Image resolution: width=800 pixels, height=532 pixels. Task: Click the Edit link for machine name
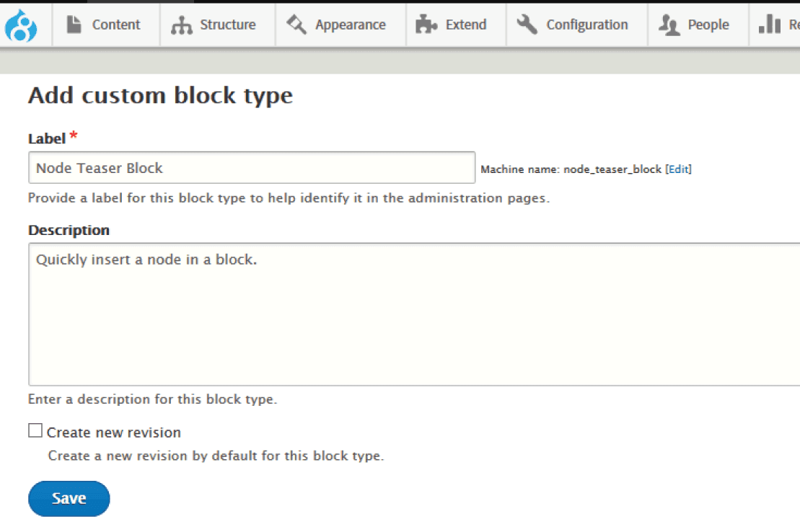pyautogui.click(x=678, y=169)
